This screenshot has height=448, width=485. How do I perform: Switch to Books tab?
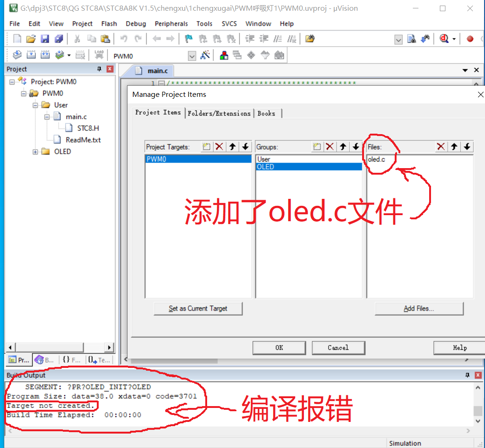266,113
